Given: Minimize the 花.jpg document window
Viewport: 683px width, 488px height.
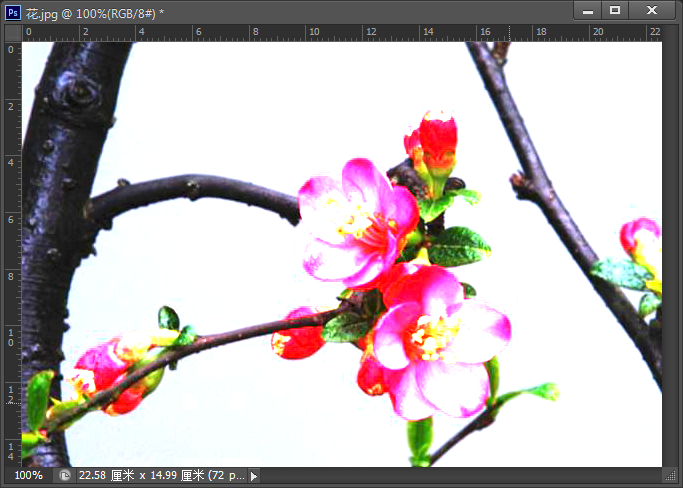Looking at the screenshot, I should [587, 10].
